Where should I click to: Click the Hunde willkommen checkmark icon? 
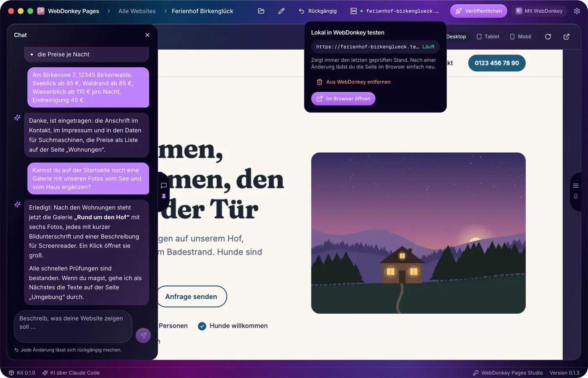click(202, 326)
